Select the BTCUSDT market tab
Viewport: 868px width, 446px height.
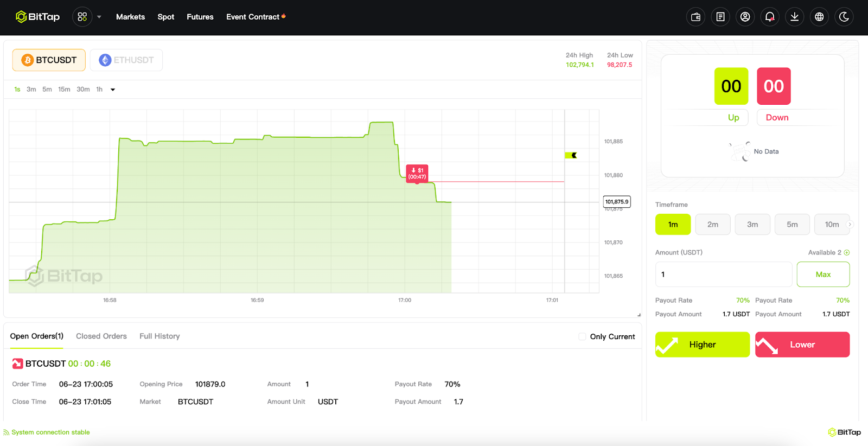(49, 60)
